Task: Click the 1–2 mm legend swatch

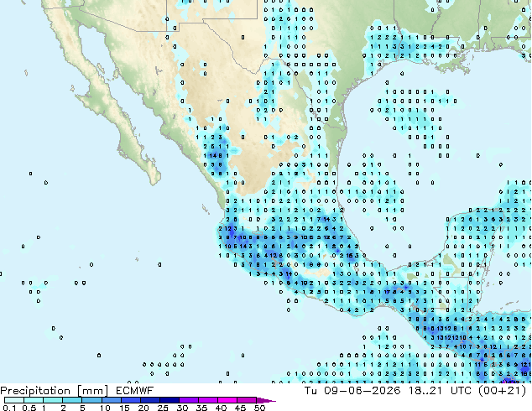Action: (53, 400)
